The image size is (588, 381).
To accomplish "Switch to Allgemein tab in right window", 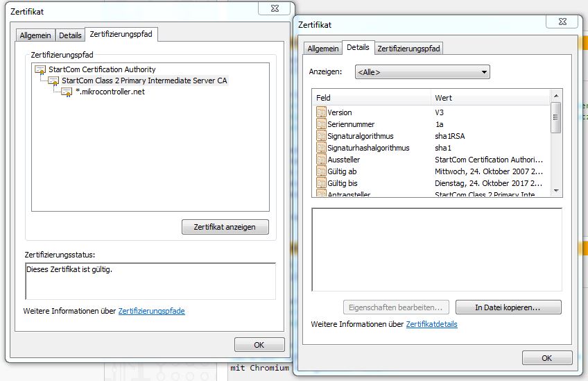I will (323, 49).
